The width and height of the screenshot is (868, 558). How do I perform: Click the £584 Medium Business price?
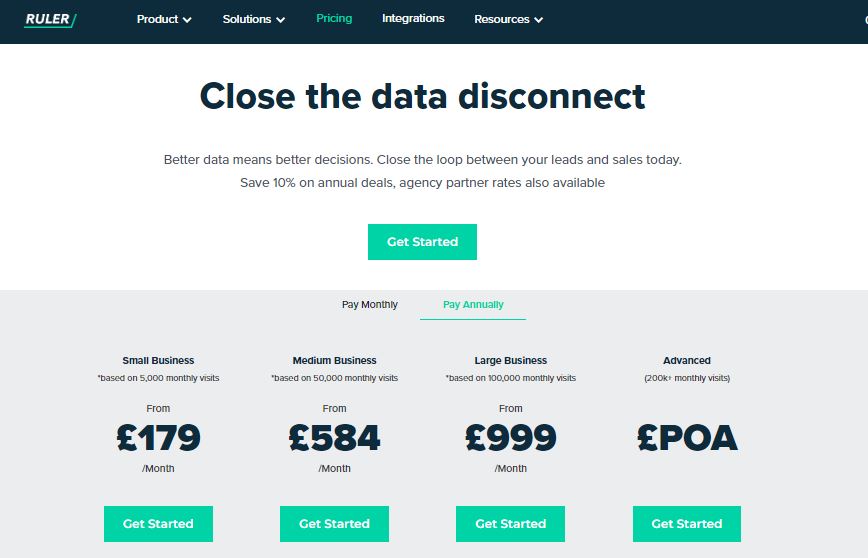(334, 438)
